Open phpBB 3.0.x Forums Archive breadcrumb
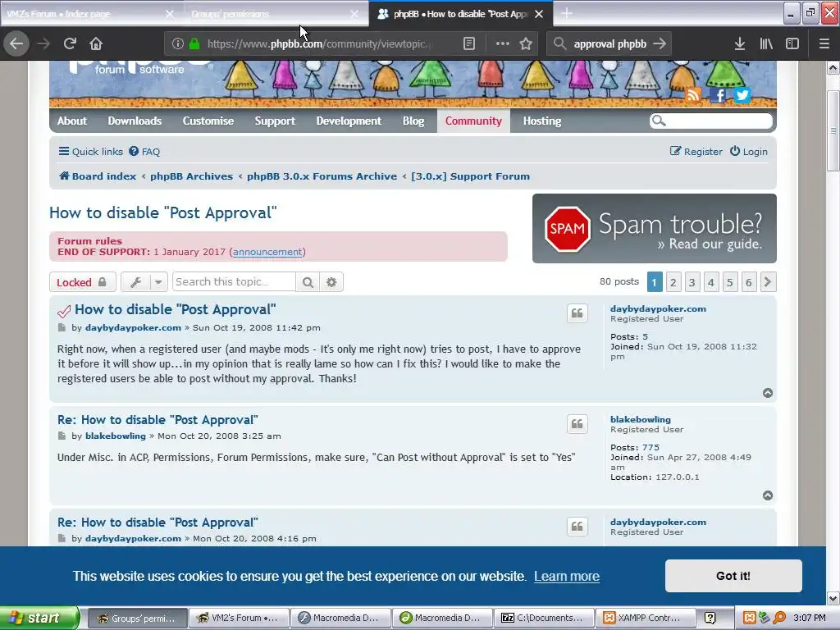 coord(322,176)
